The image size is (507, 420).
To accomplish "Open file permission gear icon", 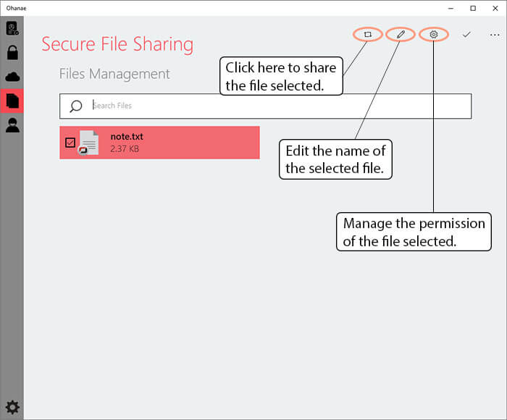I will point(434,34).
